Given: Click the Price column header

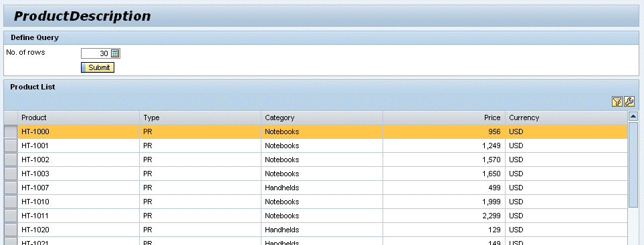Looking at the screenshot, I should (x=444, y=117).
